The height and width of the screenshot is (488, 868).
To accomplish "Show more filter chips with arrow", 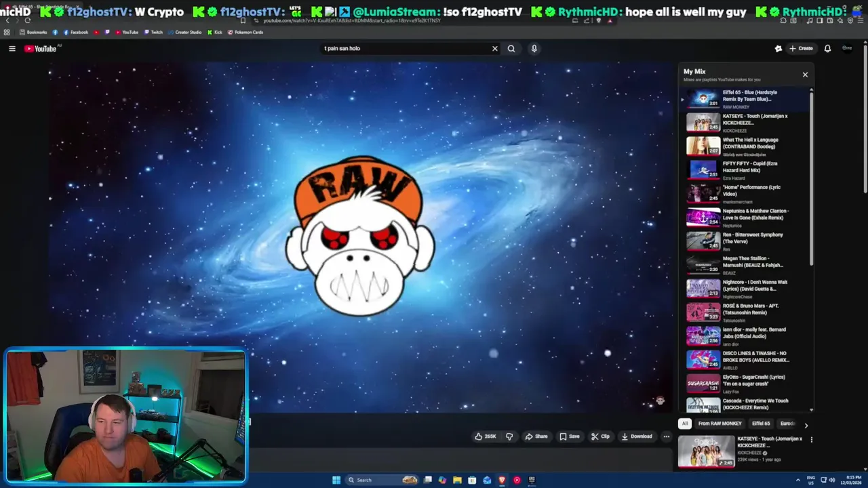I will point(806,425).
